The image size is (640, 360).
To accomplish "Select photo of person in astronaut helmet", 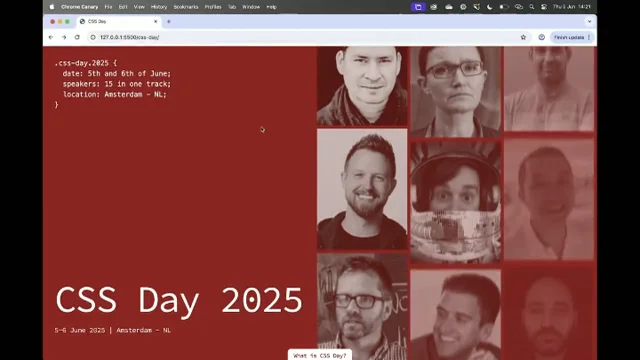I will coord(456,202).
